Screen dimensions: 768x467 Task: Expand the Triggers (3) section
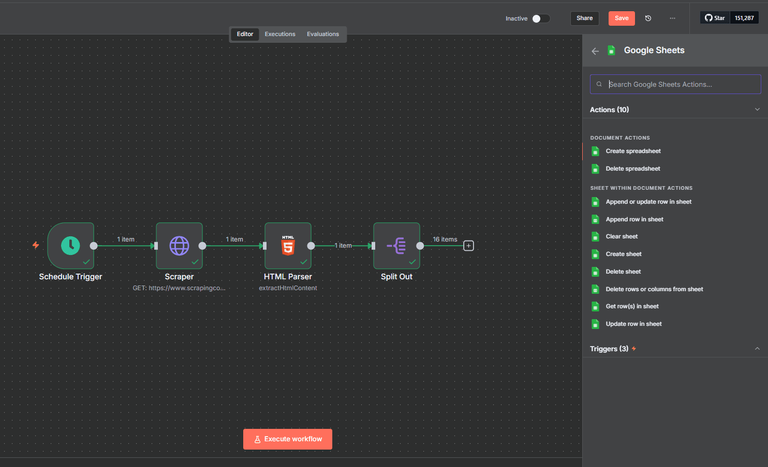point(757,348)
